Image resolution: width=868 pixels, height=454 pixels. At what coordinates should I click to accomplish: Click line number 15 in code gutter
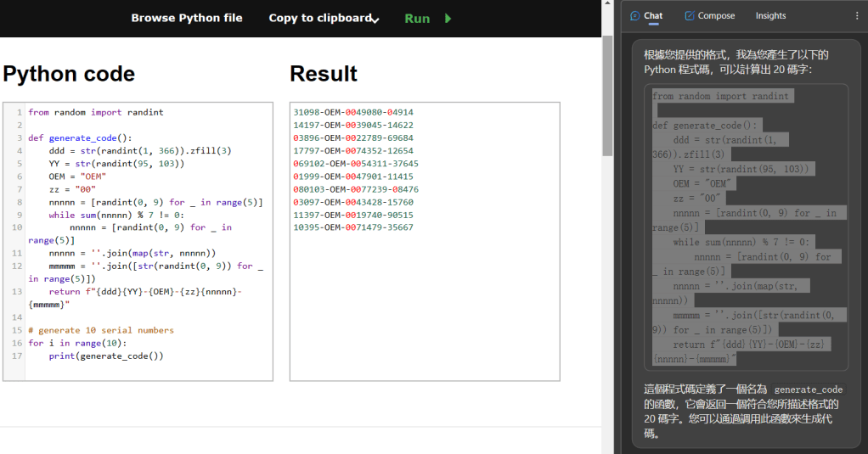pyautogui.click(x=14, y=330)
